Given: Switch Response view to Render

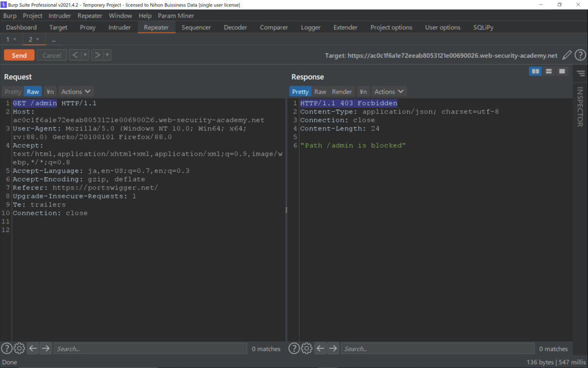Looking at the screenshot, I should tap(342, 92).
